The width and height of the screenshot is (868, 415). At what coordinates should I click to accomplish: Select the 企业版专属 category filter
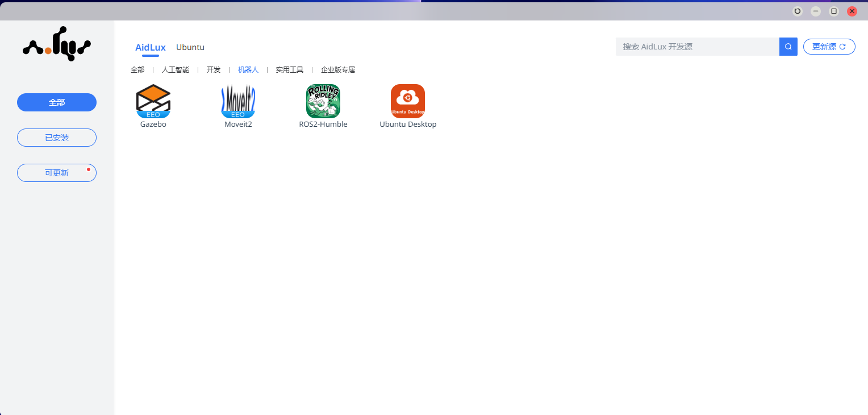point(338,70)
